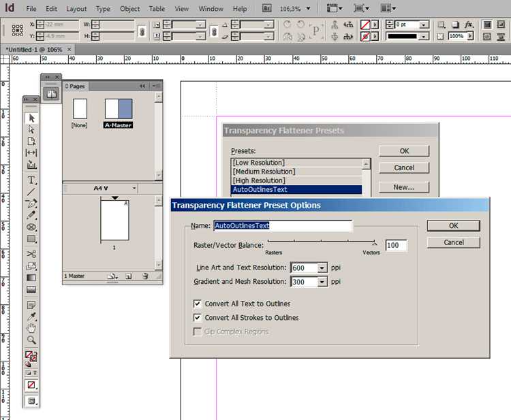This screenshot has height=420, width=511.
Task: Select the Scissors tool
Action: tap(31, 254)
